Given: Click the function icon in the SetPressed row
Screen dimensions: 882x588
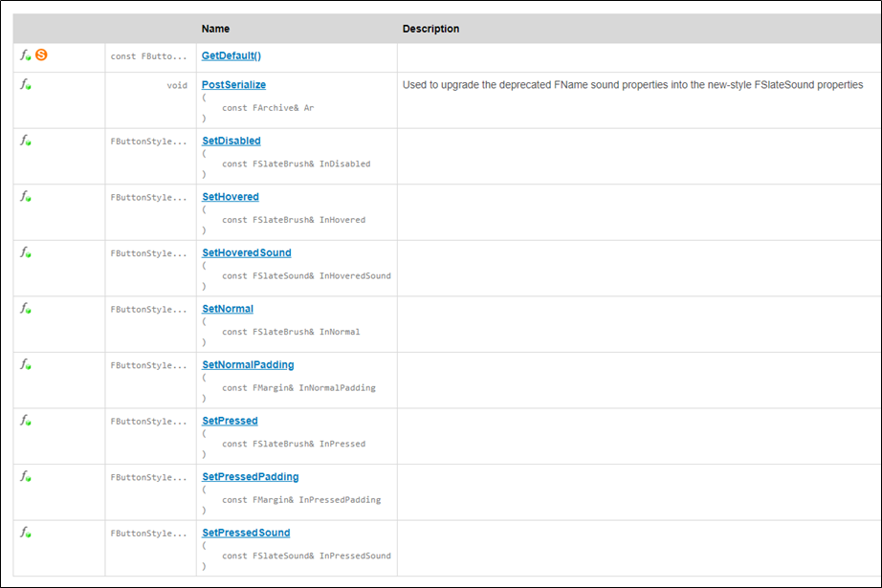Looking at the screenshot, I should (25, 420).
